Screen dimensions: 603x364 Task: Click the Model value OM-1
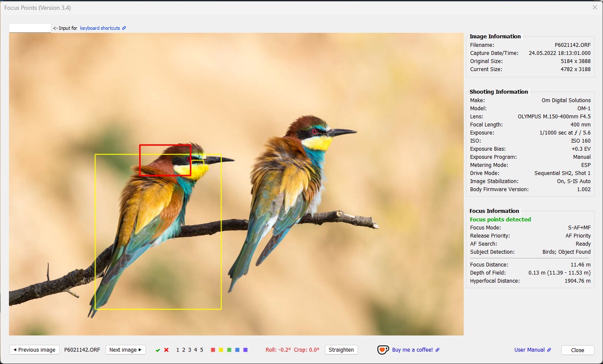584,109
